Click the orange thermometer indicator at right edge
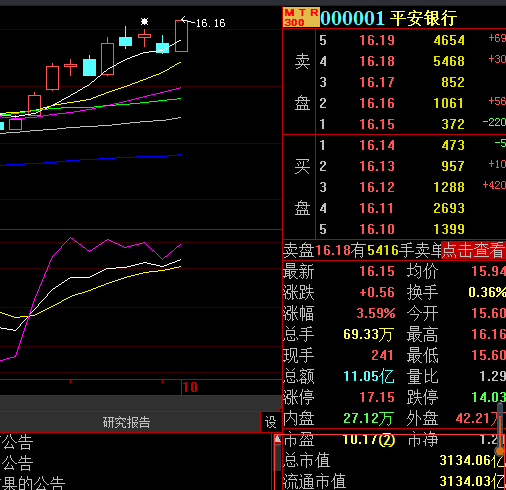The height and width of the screenshot is (490, 506). tap(500, 430)
